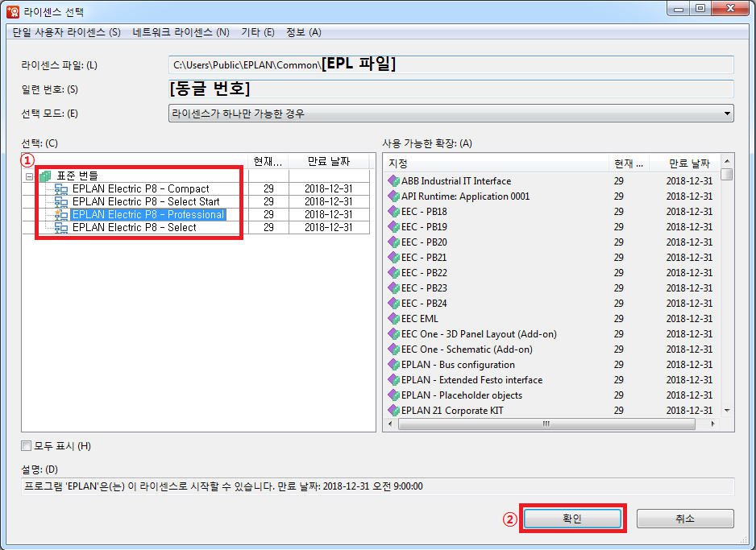
Task: Click the EEC - PB21 extension icon
Action: click(393, 258)
